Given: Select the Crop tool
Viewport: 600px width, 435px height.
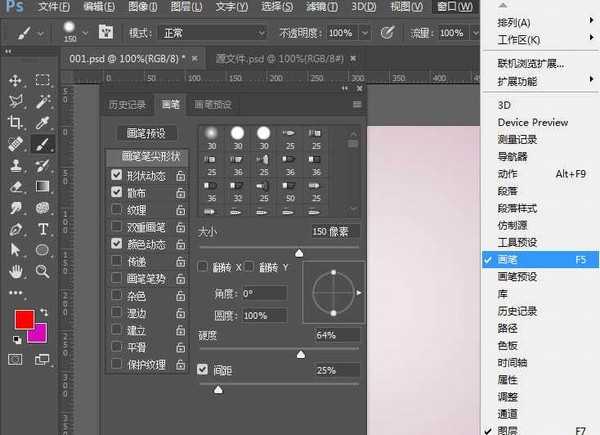Looking at the screenshot, I should click(15, 122).
